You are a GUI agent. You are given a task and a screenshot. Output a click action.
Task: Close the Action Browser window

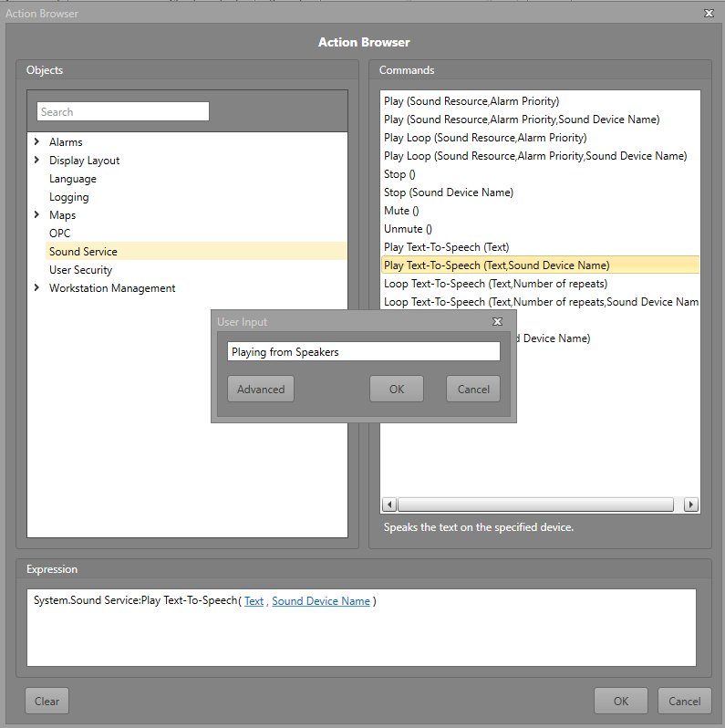pos(709,14)
